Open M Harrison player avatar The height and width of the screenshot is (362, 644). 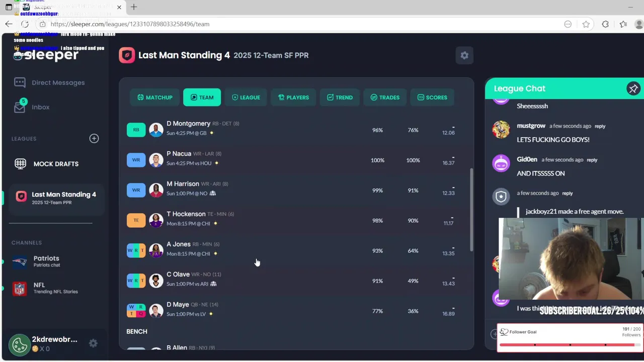point(156,190)
